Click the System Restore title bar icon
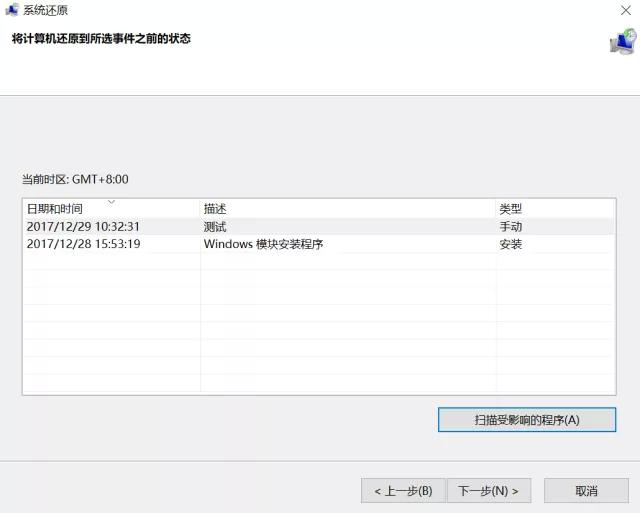 point(11,10)
